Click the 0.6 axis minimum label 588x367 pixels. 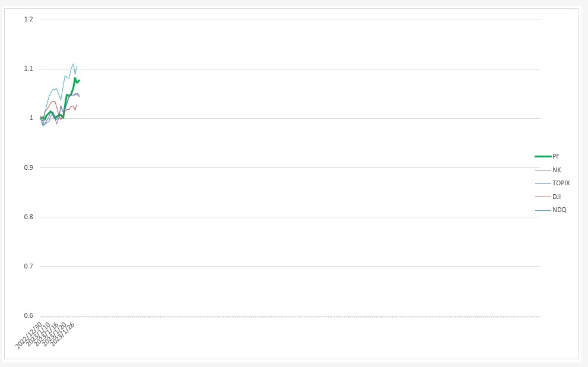(x=28, y=315)
